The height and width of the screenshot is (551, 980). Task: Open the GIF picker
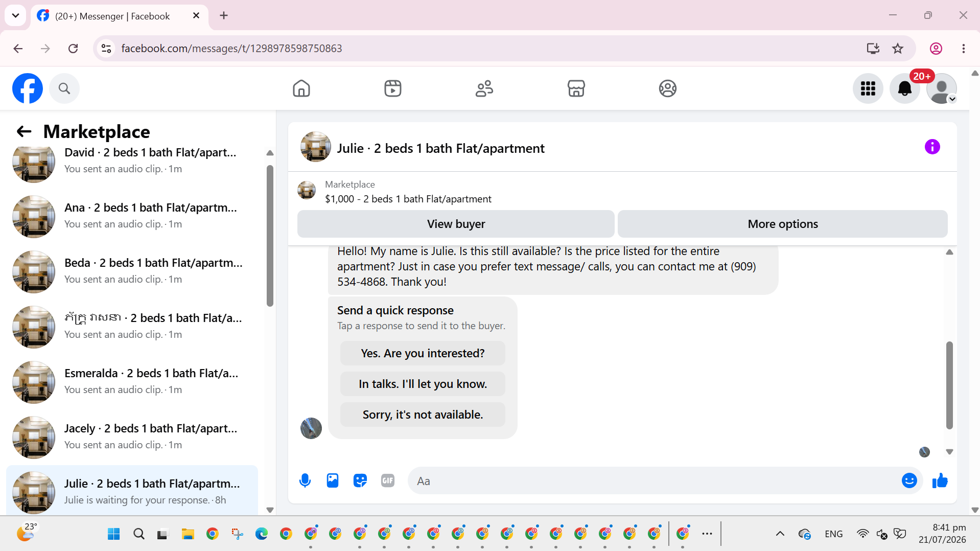pos(388,480)
